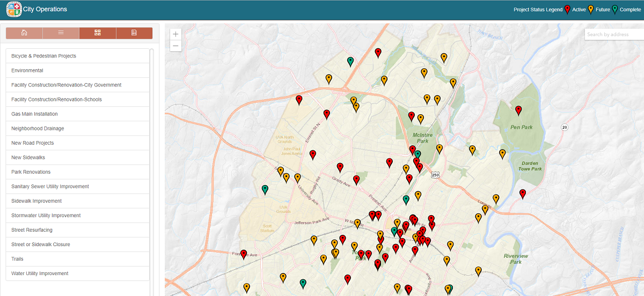Open the document report tab icon
644x296 pixels.
[134, 33]
